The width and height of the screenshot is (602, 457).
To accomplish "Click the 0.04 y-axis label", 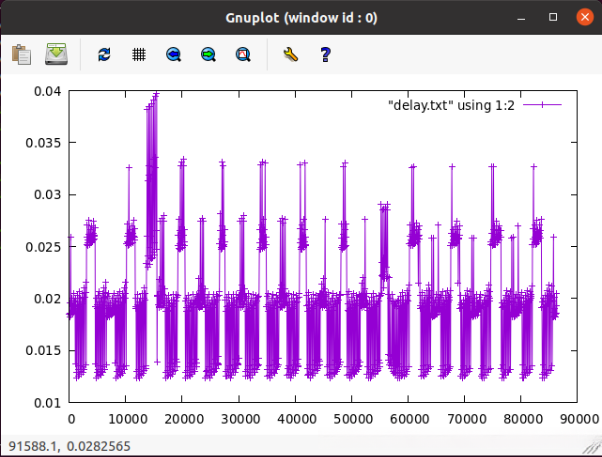I will [47, 91].
